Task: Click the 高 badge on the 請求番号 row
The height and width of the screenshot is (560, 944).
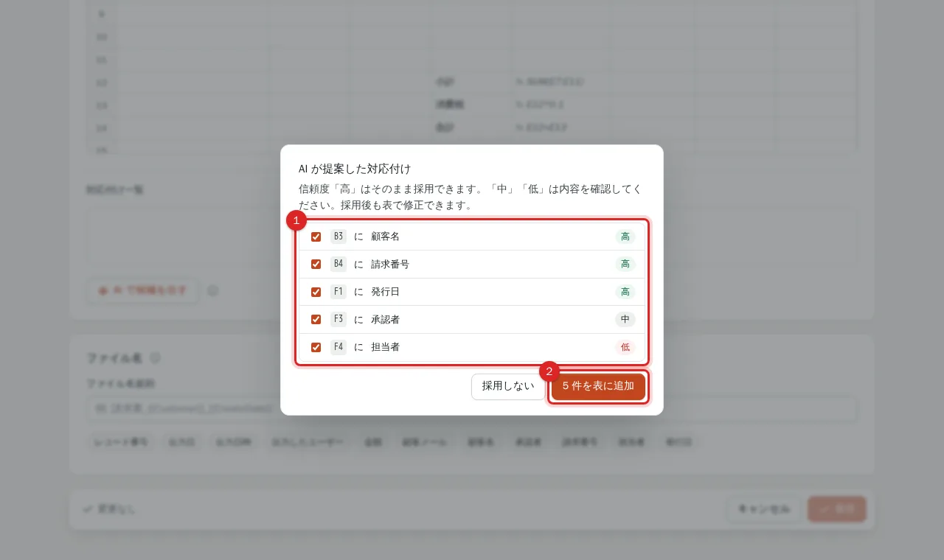Action: pyautogui.click(x=625, y=264)
